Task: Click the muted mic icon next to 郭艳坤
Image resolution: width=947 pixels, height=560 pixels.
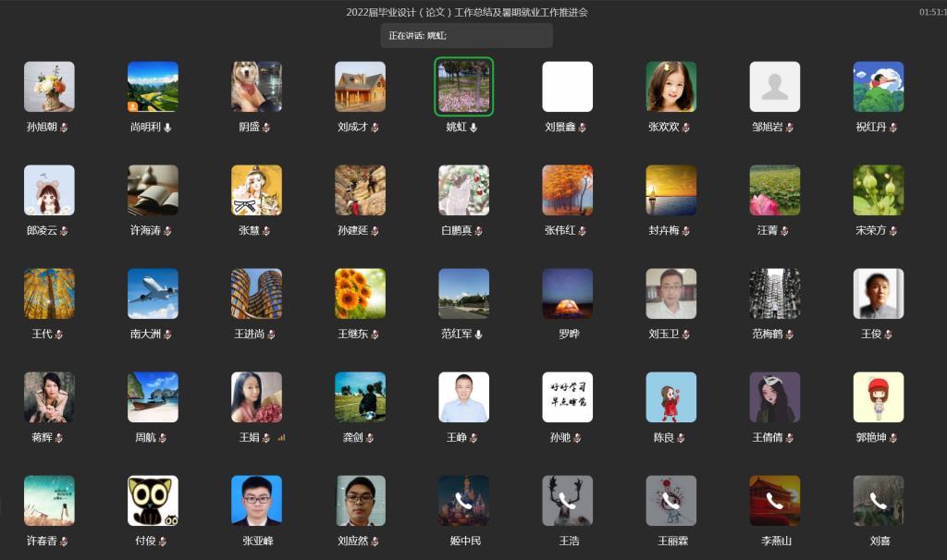Action: (894, 438)
